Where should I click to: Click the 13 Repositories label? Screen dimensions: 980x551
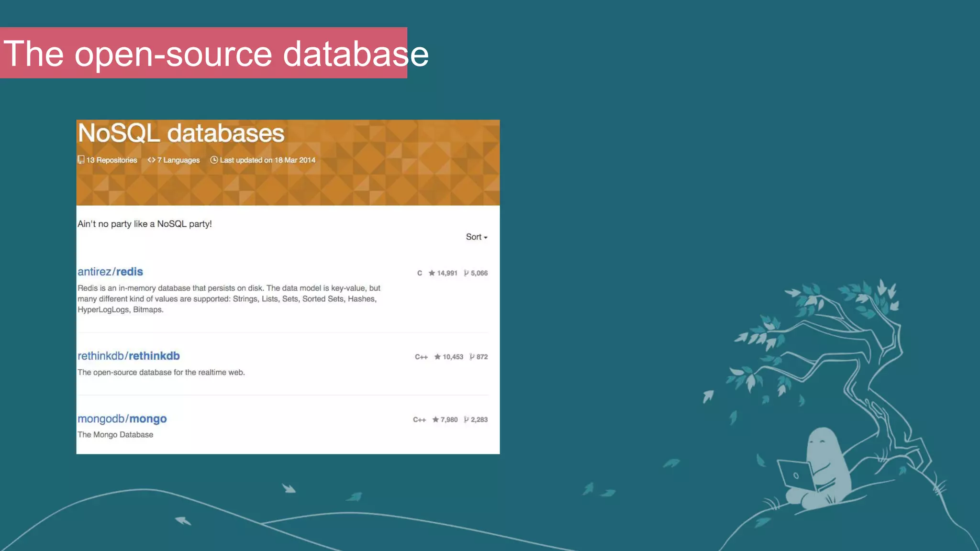point(108,160)
